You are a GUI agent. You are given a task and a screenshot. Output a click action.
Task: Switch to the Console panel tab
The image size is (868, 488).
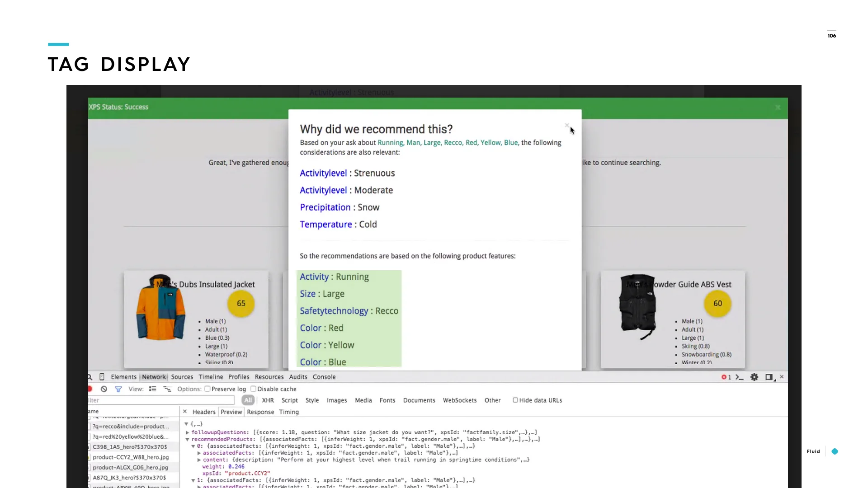point(324,377)
